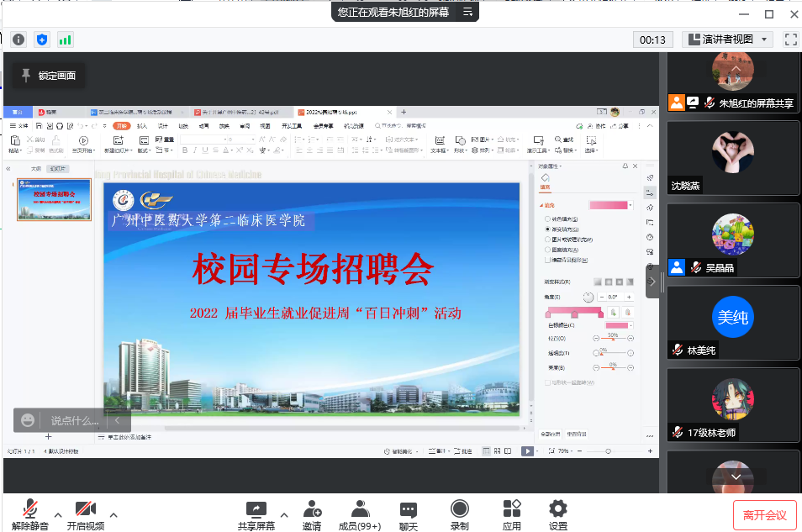The width and height of the screenshot is (802, 532).
Task: Start recording with 录制 button
Action: (x=459, y=514)
